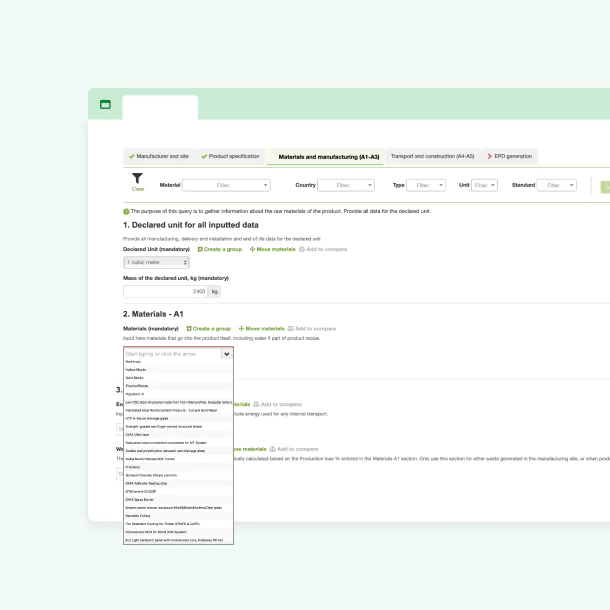Click the filter funnel Clear icon

click(x=138, y=179)
